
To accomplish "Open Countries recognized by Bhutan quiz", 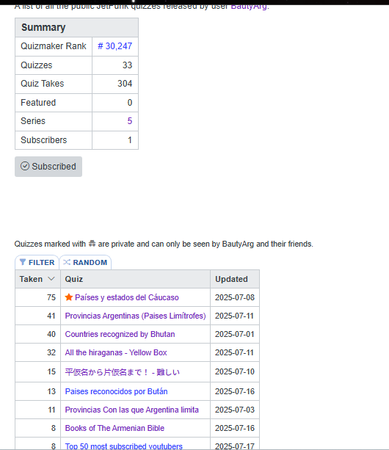I will pyautogui.click(x=120, y=334).
